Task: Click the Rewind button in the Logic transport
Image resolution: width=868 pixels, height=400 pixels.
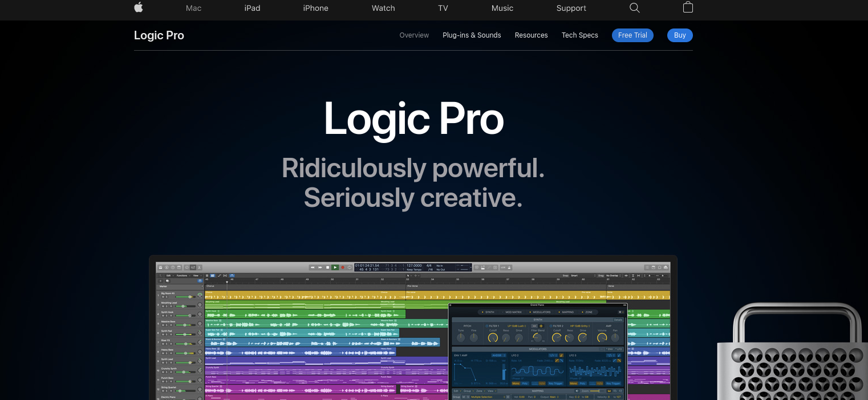Action: (313, 267)
